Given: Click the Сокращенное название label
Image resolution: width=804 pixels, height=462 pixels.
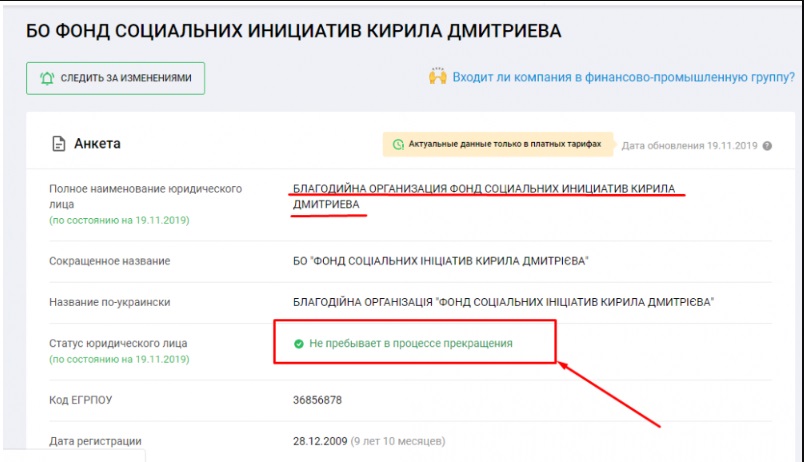Looking at the screenshot, I should (109, 261).
